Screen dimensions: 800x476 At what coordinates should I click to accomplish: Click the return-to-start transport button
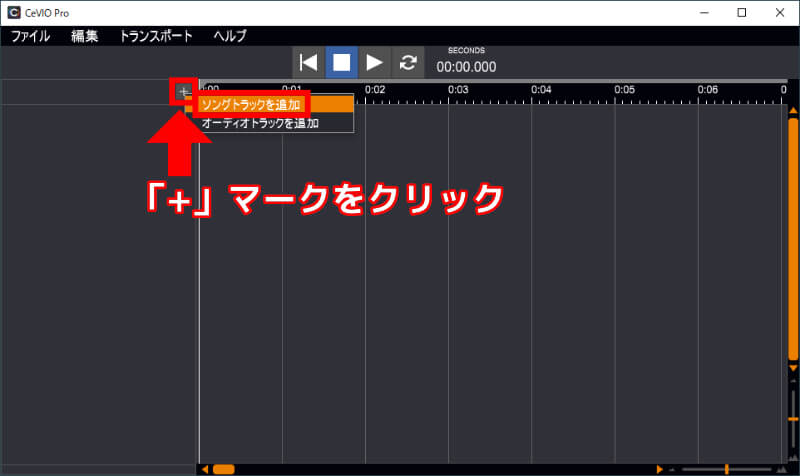[308, 63]
